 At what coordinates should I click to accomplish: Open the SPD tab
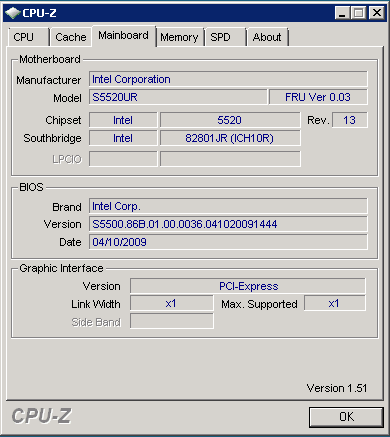tap(225, 37)
